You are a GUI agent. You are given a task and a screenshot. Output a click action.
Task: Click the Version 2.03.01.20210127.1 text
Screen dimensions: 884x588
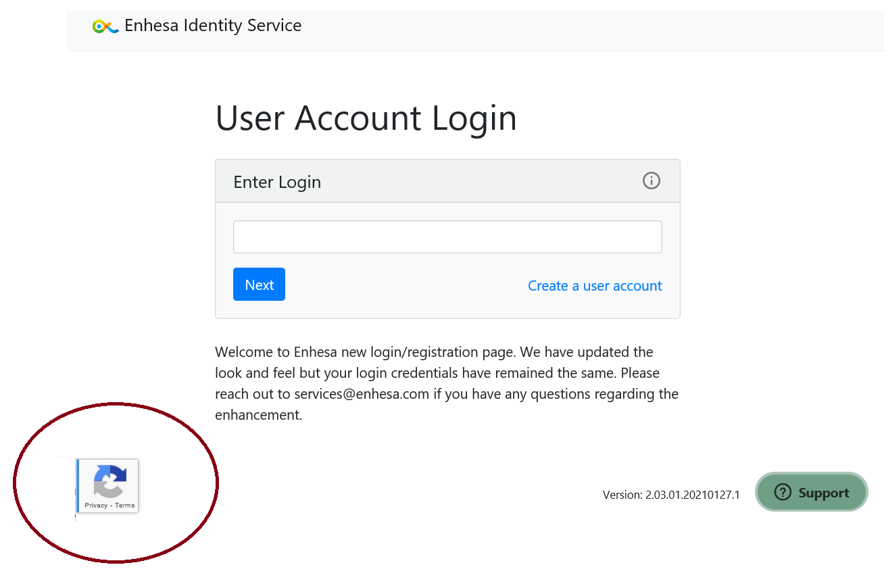(x=671, y=495)
